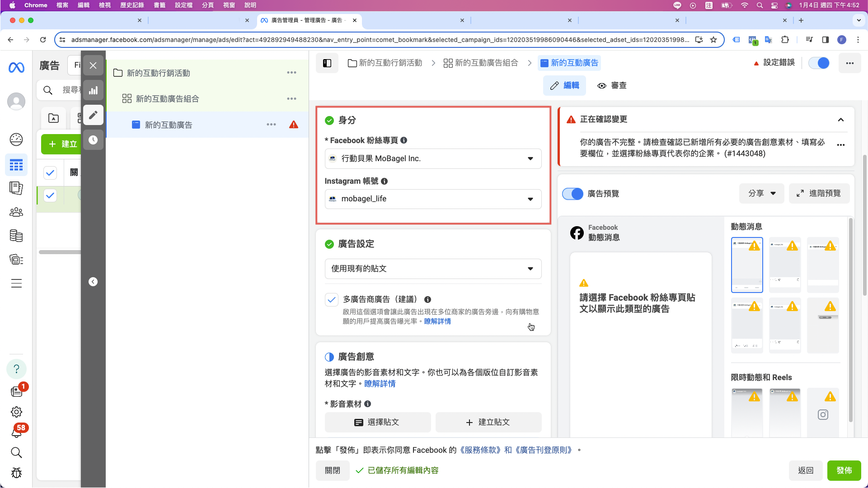Click the 建立貼文 button
This screenshot has width=868, height=488.
tap(488, 422)
